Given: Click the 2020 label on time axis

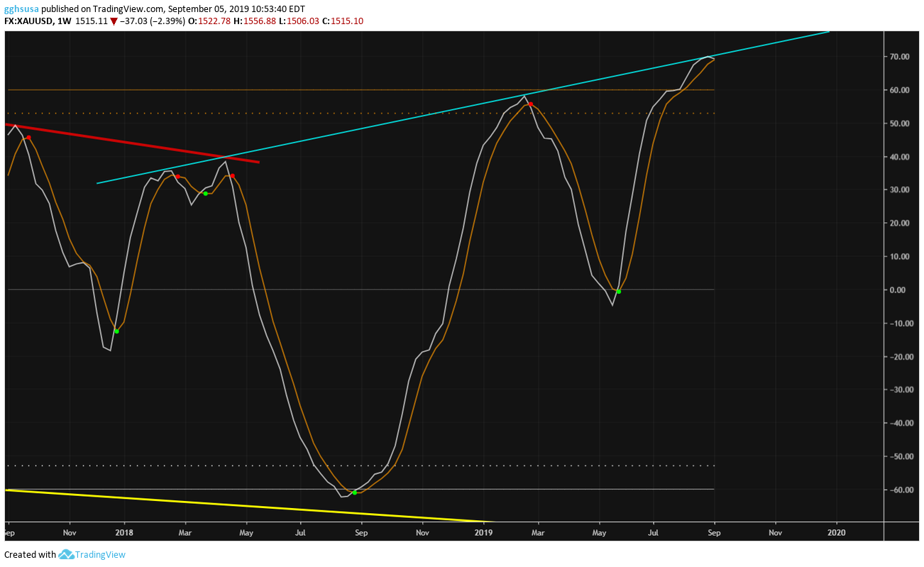Looking at the screenshot, I should pos(837,532).
